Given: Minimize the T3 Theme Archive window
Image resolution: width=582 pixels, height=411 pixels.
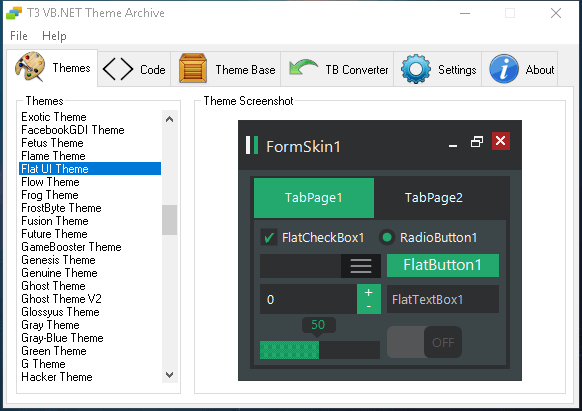Looking at the screenshot, I should 465,13.
